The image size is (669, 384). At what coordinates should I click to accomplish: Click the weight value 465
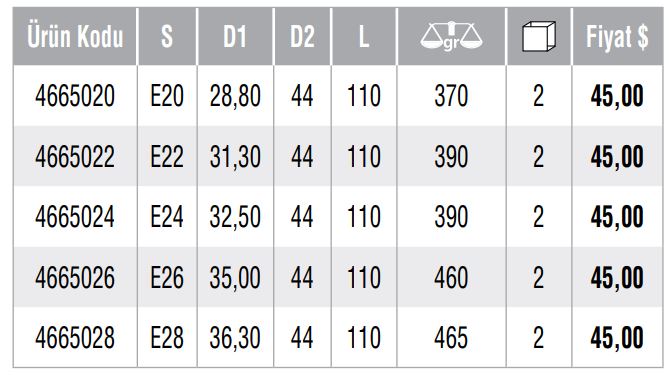[451, 337]
